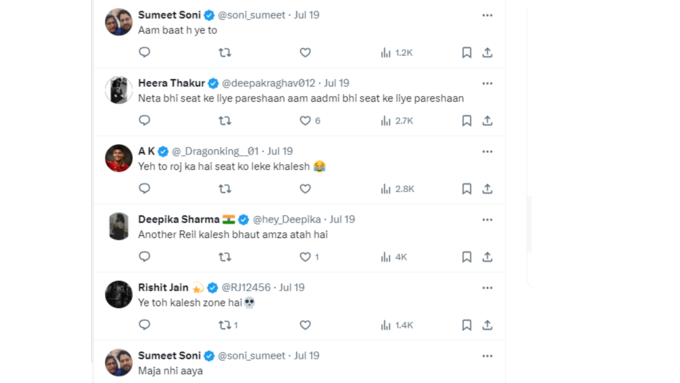680x383 pixels.
Task: Open A K's profile avatar
Action: [x=118, y=158]
